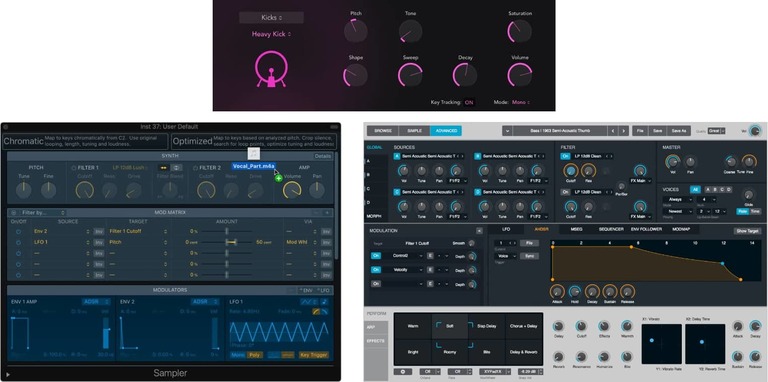Click the Alchemy AHDSR Hold knob
Screen dimensions: 768x382
575,291
